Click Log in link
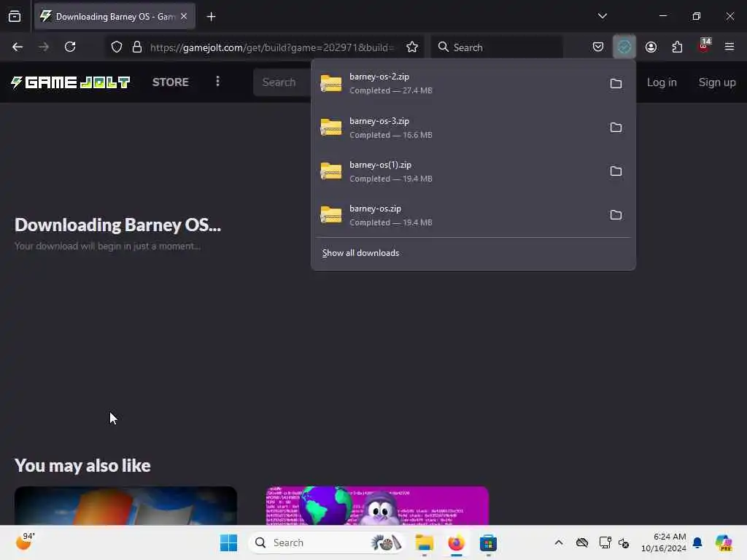Screen dimensions: 747x560 click(661, 82)
